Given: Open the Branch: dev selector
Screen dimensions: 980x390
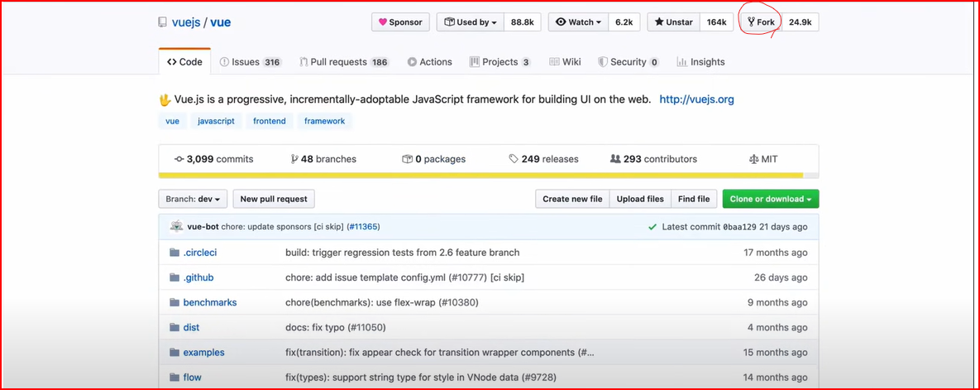Looking at the screenshot, I should (x=193, y=199).
